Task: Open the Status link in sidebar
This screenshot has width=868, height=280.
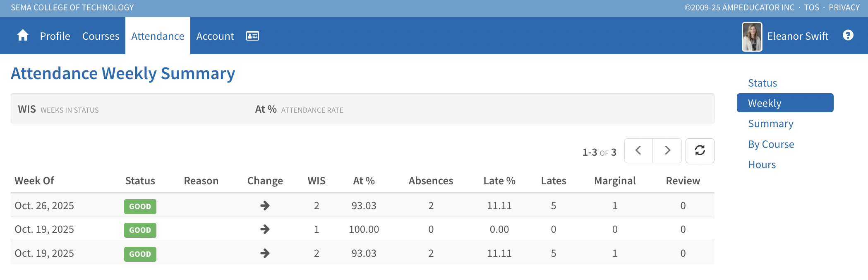Action: (762, 83)
